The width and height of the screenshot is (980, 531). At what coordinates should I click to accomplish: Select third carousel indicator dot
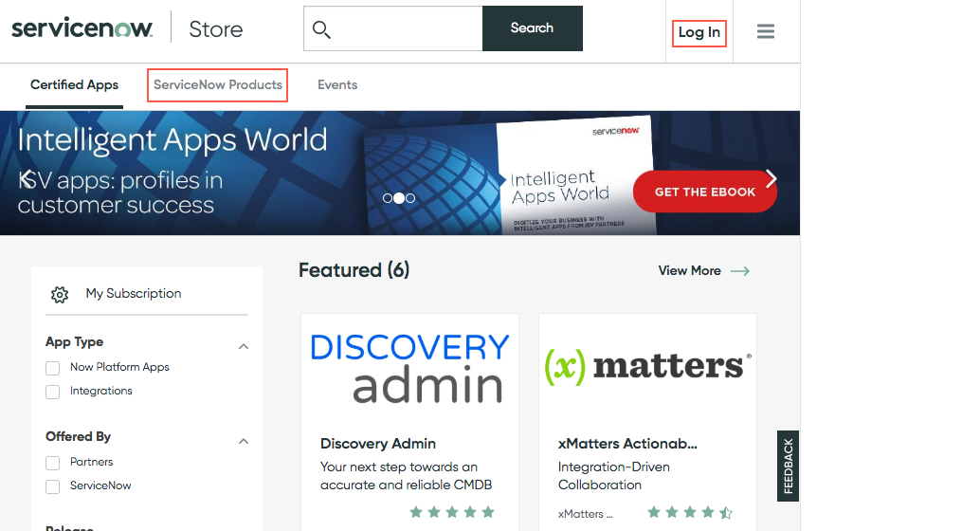tap(410, 198)
